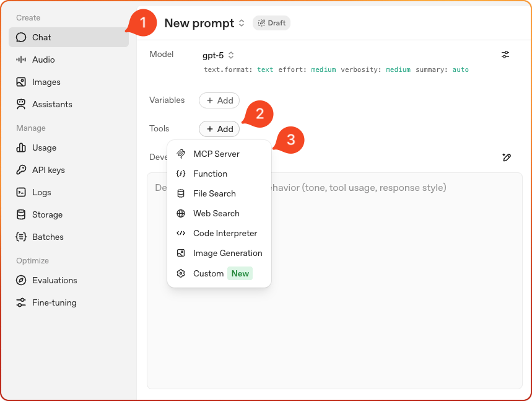
Task: Add a new variable
Action: pos(219,100)
